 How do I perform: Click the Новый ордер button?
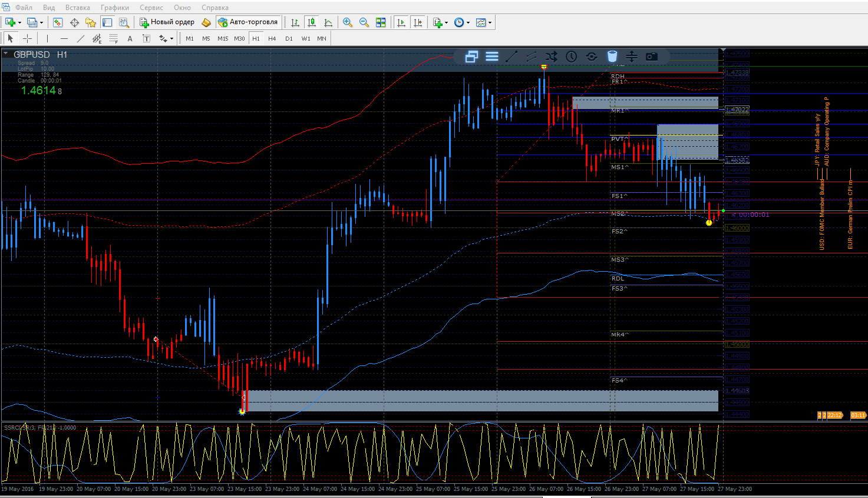coord(167,22)
